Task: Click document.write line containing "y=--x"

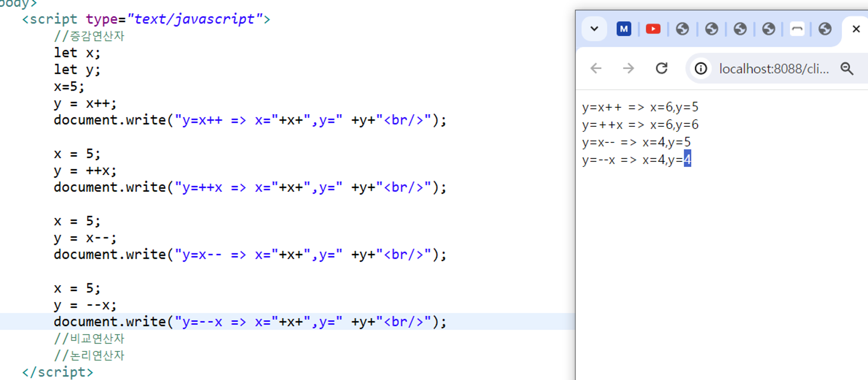Action: pos(250,322)
